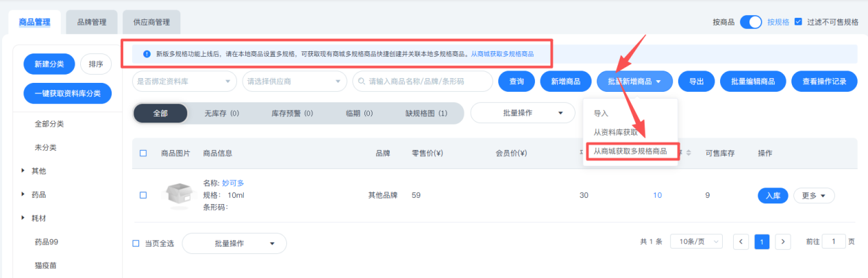Click the search magnifier icon in search box
This screenshot has width=868, height=278.
click(x=360, y=81)
